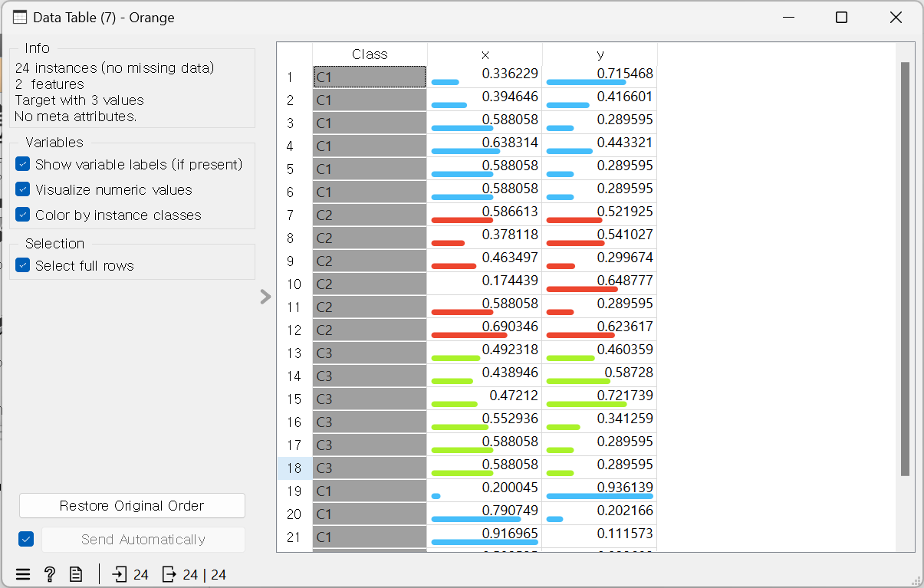Click y value 0.715468
The height and width of the screenshot is (588, 924).
625,74
